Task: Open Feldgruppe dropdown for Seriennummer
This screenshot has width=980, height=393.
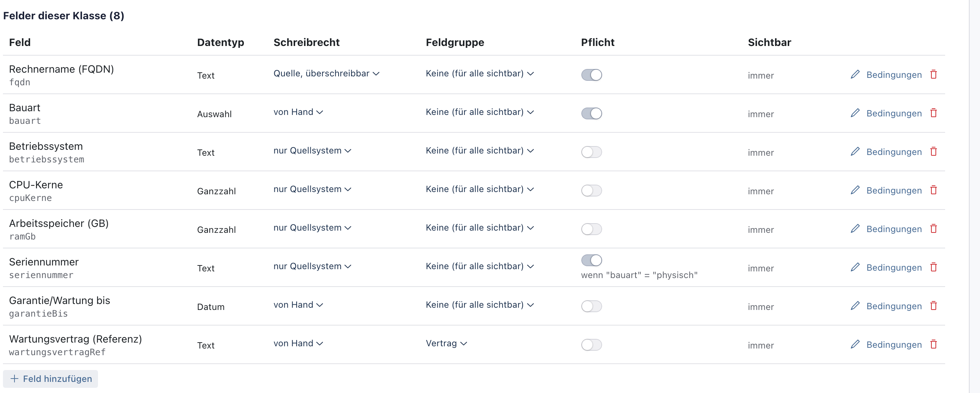Action: pyautogui.click(x=480, y=267)
